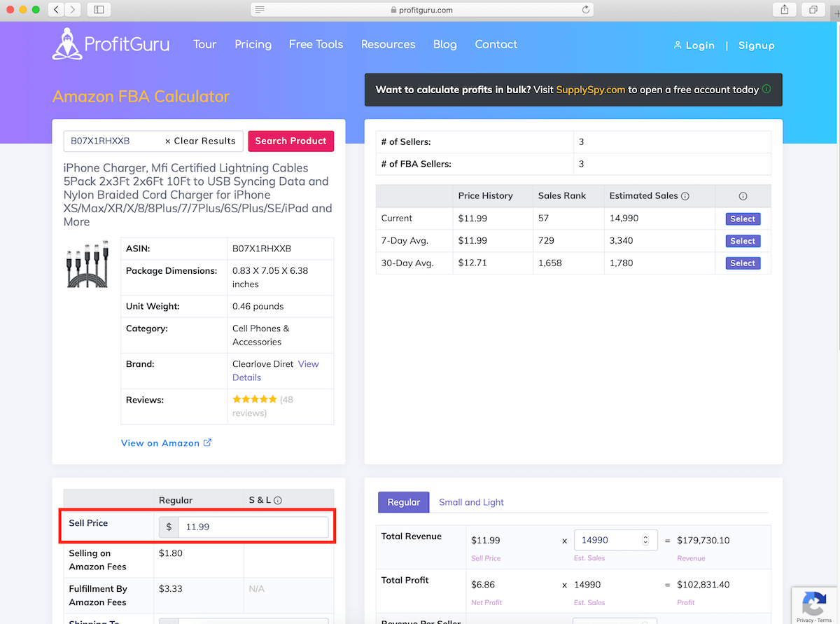Screen dimensions: 840x624
Task: Click the Amazon FBA Calculator heading
Action: point(141,97)
